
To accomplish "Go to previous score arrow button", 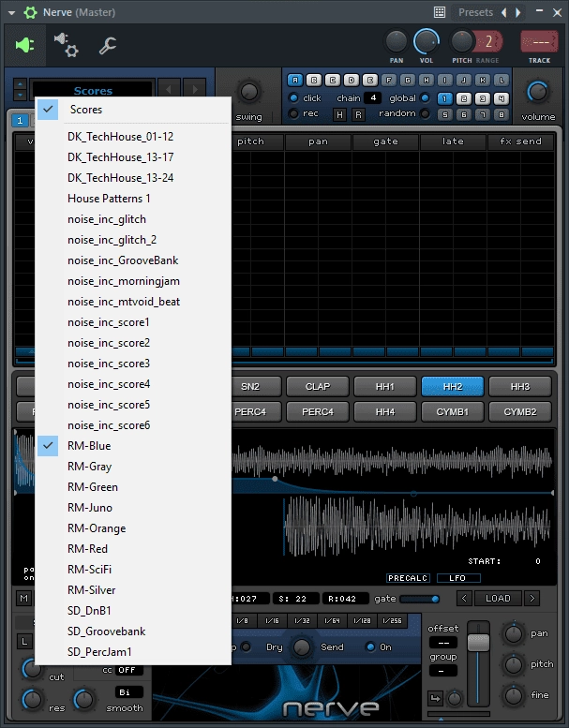I will pos(169,88).
